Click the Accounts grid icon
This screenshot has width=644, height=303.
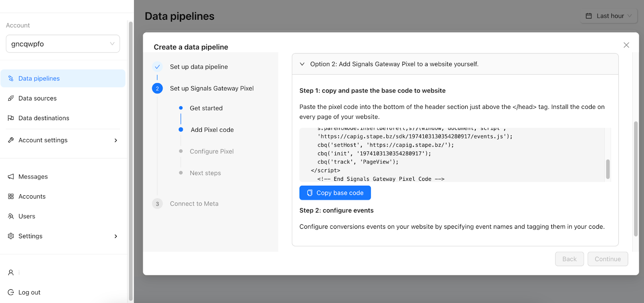[11, 196]
